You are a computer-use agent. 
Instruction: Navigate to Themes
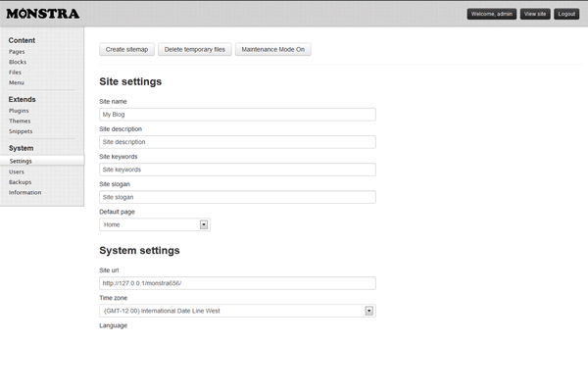[x=20, y=121]
